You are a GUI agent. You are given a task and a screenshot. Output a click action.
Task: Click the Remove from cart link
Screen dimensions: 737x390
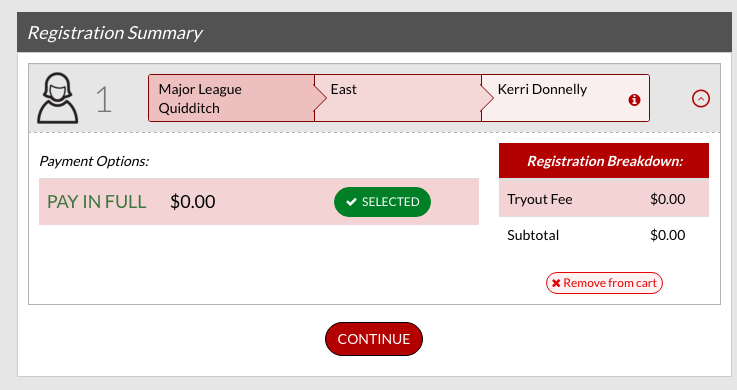click(x=604, y=283)
